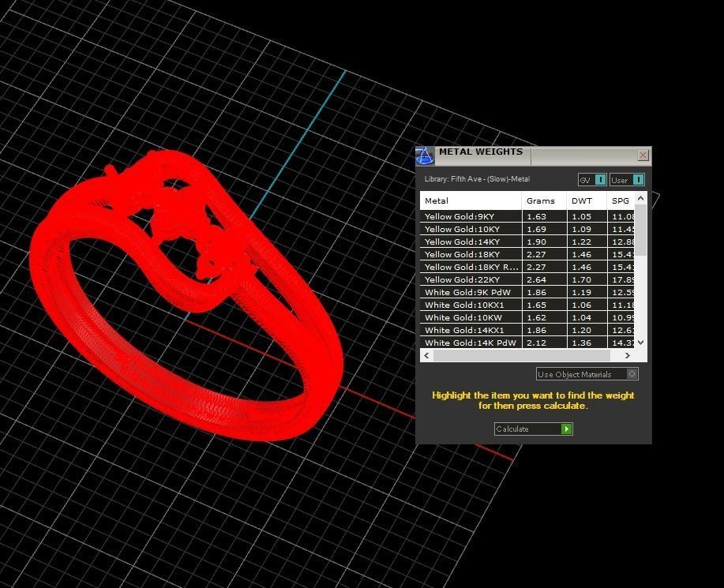Select the White Gold:10KW row

(527, 317)
